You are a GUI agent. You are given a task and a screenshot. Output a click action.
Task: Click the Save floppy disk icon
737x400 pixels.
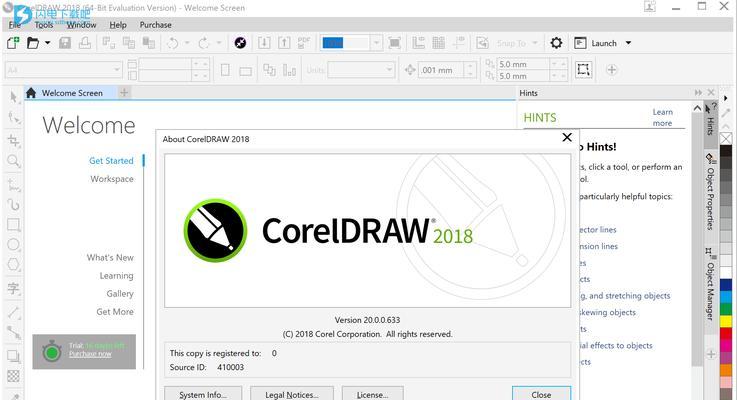(x=65, y=43)
